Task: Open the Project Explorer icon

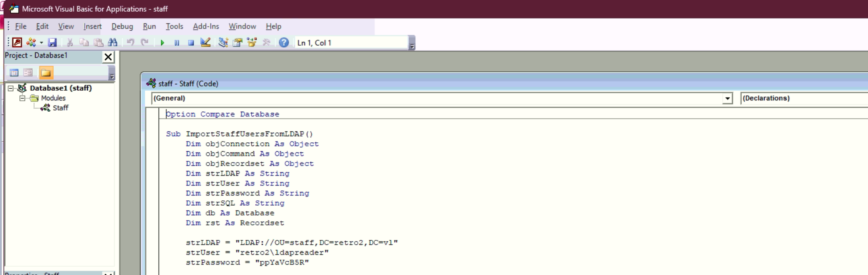Action: [x=223, y=42]
